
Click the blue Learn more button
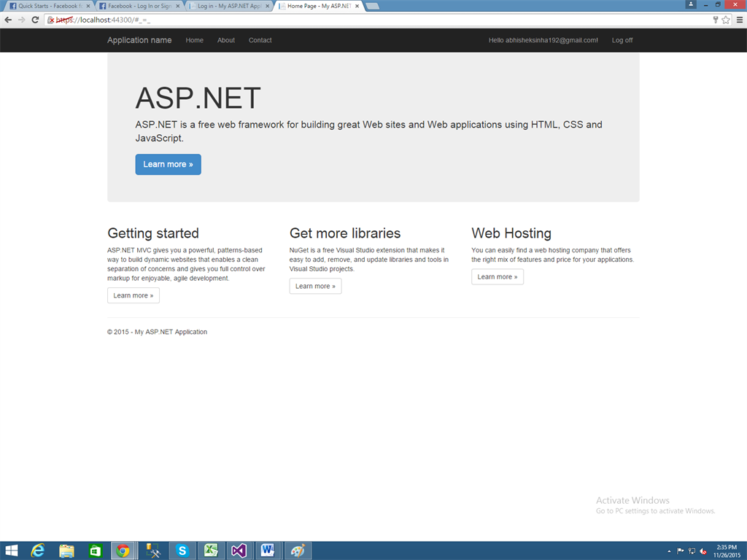click(x=169, y=164)
